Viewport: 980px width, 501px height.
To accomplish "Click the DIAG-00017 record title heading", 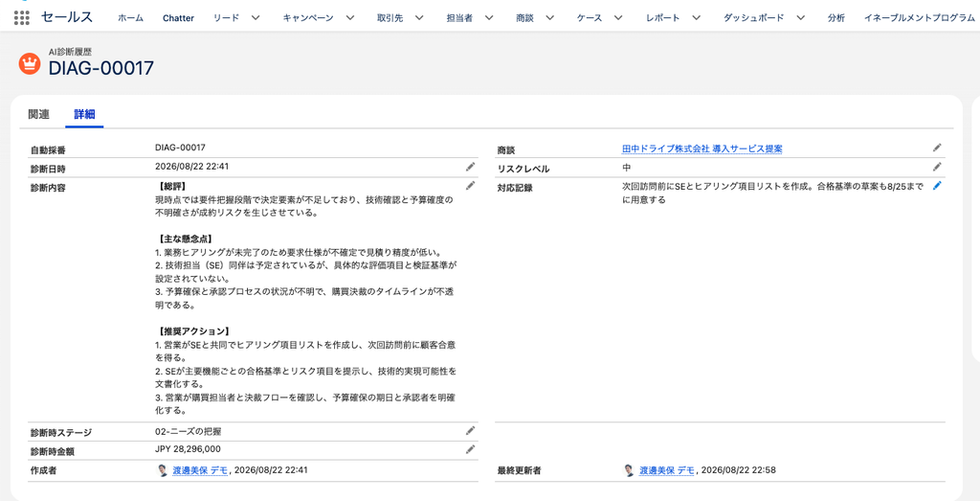I will pyautogui.click(x=100, y=68).
